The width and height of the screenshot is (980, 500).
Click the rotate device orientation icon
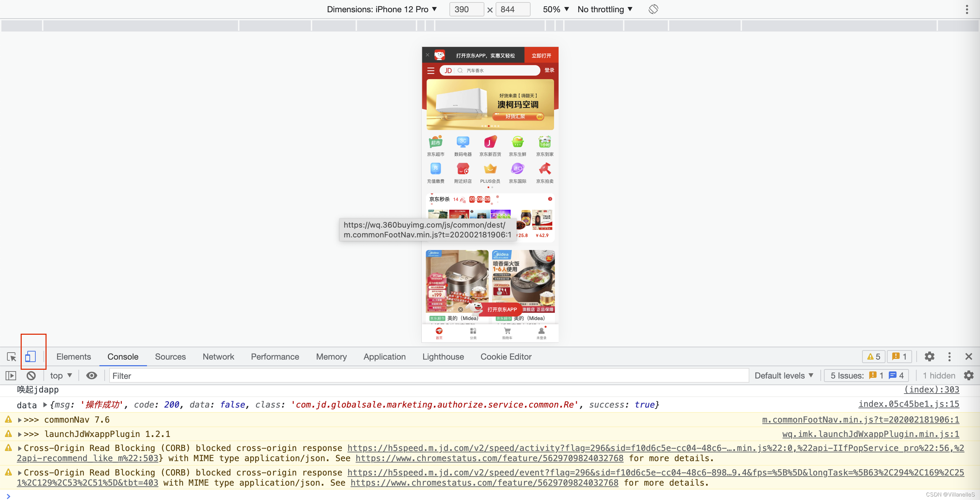(x=653, y=9)
